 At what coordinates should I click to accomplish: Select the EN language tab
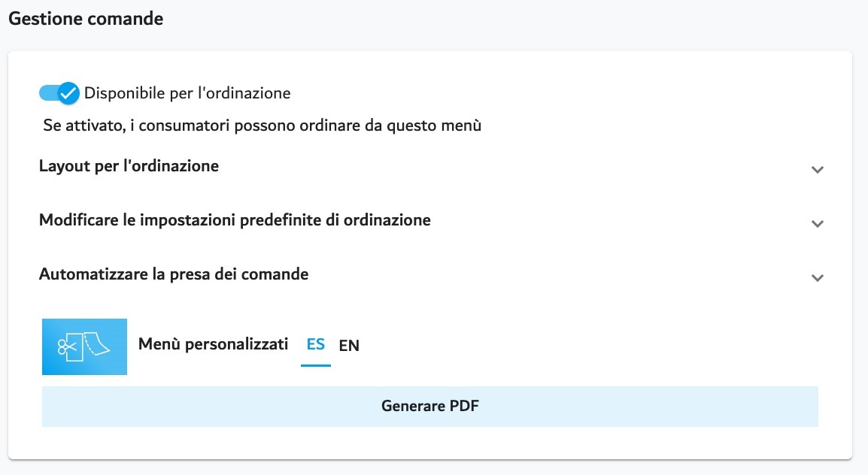(x=349, y=346)
